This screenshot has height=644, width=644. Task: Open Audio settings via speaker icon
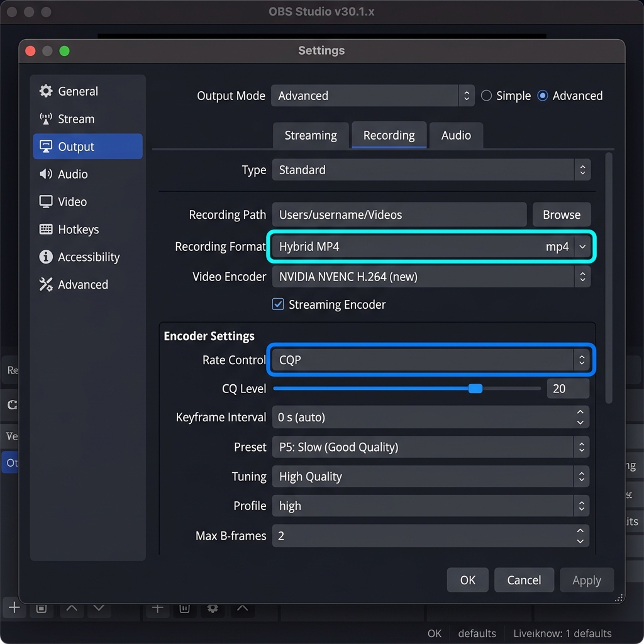[45, 174]
